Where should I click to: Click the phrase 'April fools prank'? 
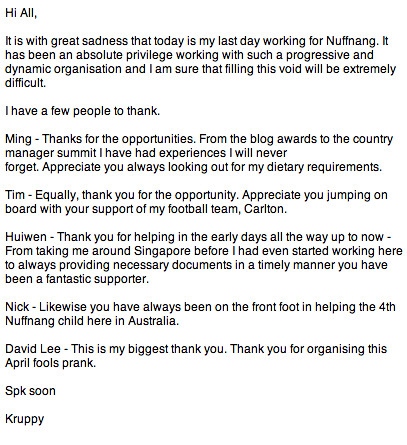[49, 363]
